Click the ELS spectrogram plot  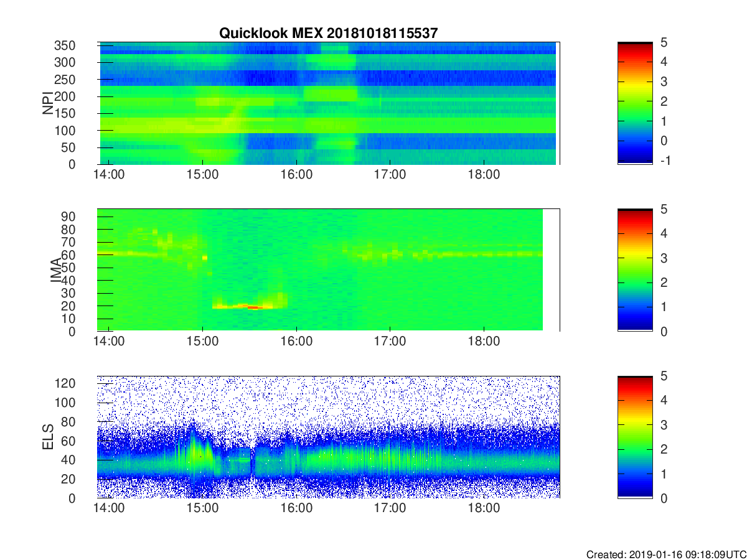pos(328,437)
